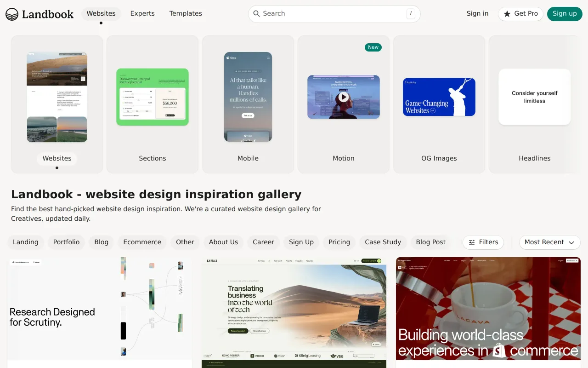Filter by Case Study tag
The height and width of the screenshot is (368, 588).
point(383,242)
